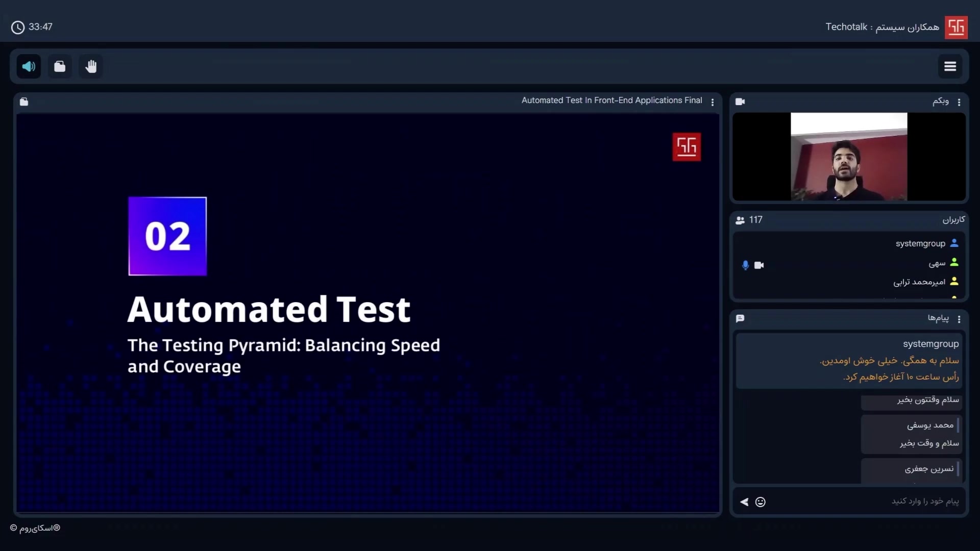Click the briefcase files icon in toolbar
Image resolution: width=980 pixels, height=551 pixels.
(60, 66)
